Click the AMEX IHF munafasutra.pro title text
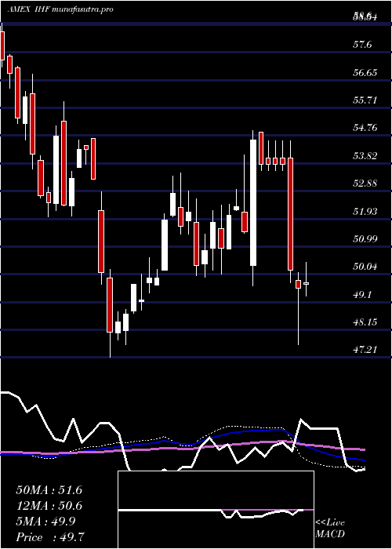Image resolution: width=392 pixels, height=549 pixels. point(60,9)
